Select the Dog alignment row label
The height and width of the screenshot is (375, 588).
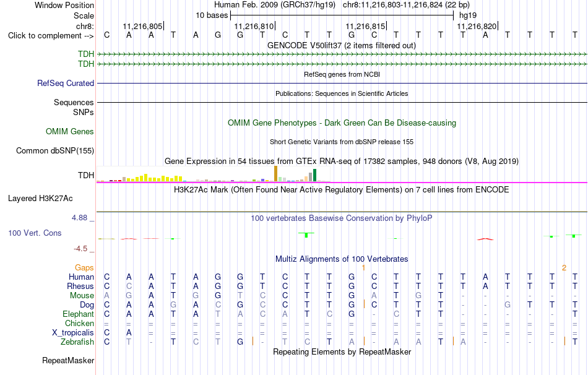click(x=87, y=304)
